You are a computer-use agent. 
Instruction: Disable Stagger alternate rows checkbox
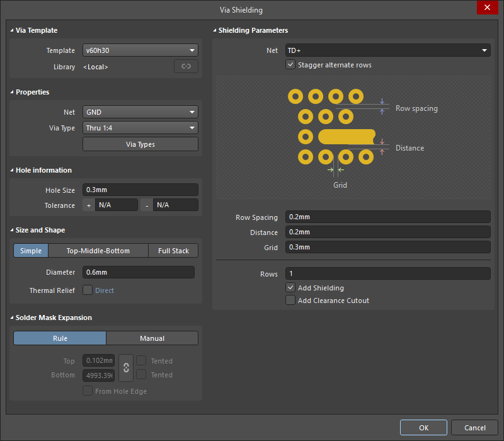point(290,65)
